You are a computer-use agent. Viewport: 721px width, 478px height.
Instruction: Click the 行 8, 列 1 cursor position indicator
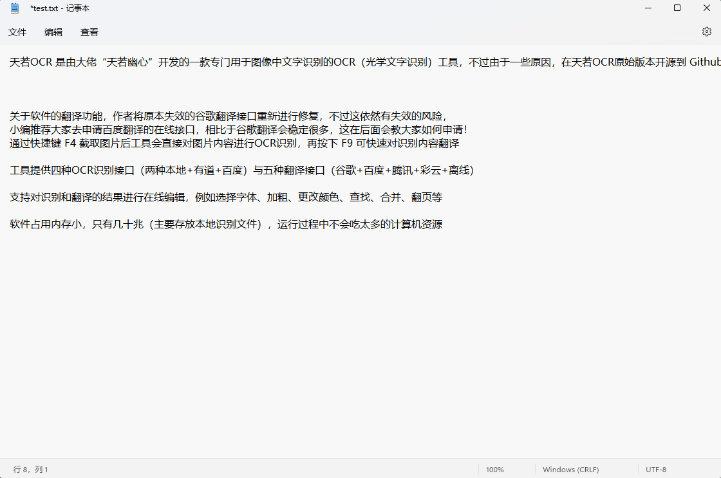[30, 469]
